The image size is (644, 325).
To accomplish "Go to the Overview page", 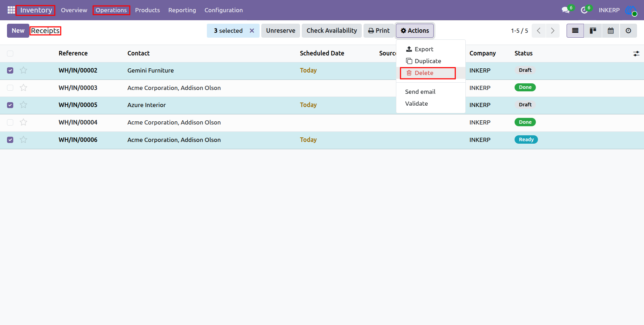I will pyautogui.click(x=74, y=10).
